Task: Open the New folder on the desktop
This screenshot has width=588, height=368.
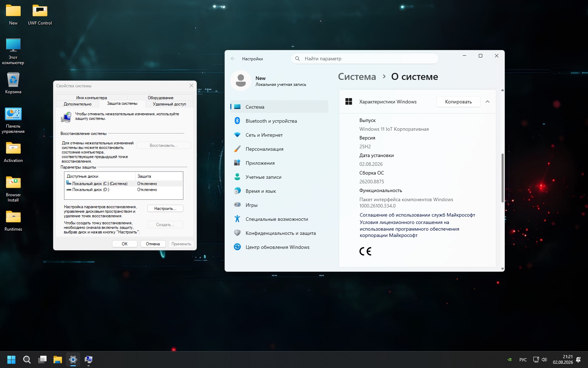Action: pos(13,15)
